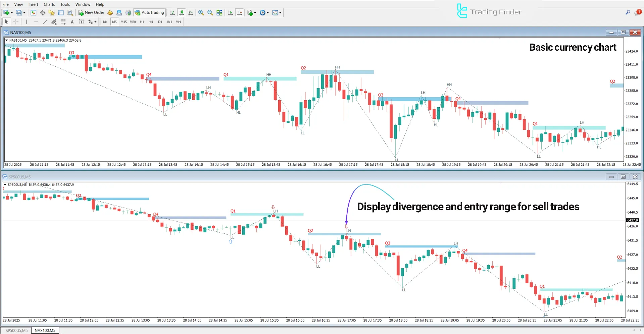This screenshot has height=334, width=644.
Task: Select the Crosshair tool
Action: point(16,22)
